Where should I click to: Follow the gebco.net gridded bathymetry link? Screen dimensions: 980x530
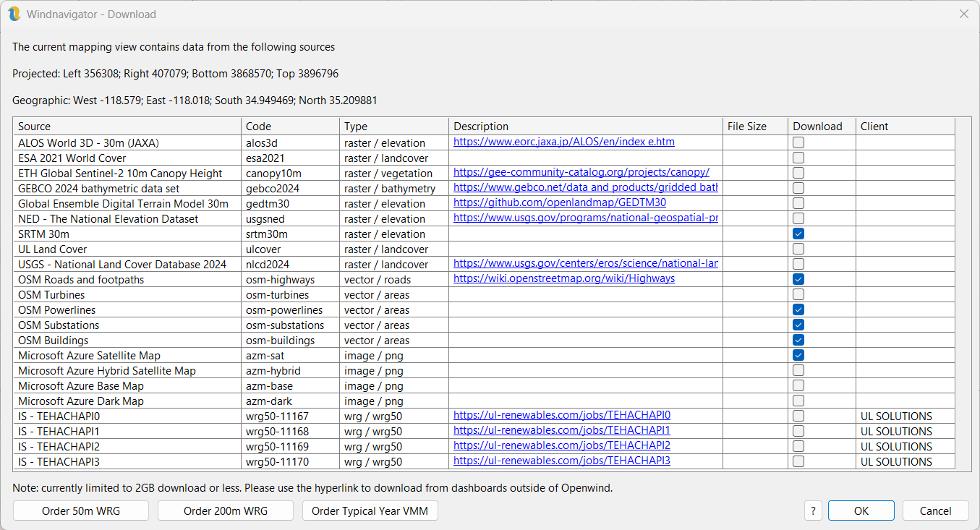[586, 187]
